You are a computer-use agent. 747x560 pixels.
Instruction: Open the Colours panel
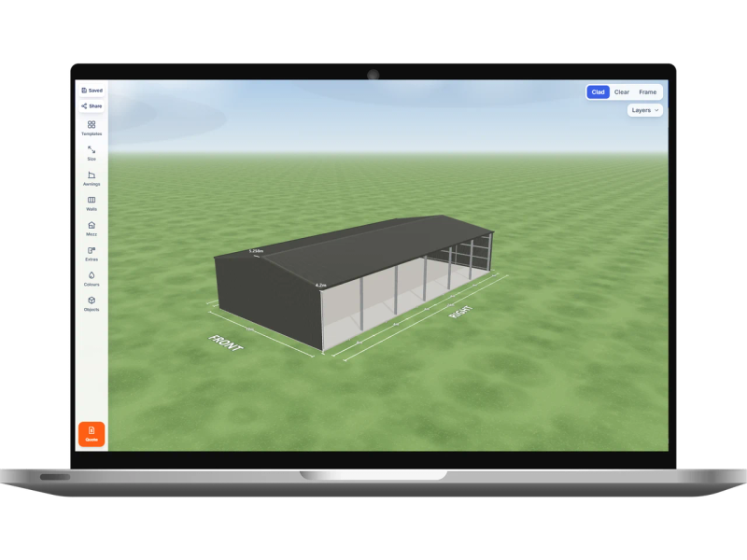coord(92,279)
